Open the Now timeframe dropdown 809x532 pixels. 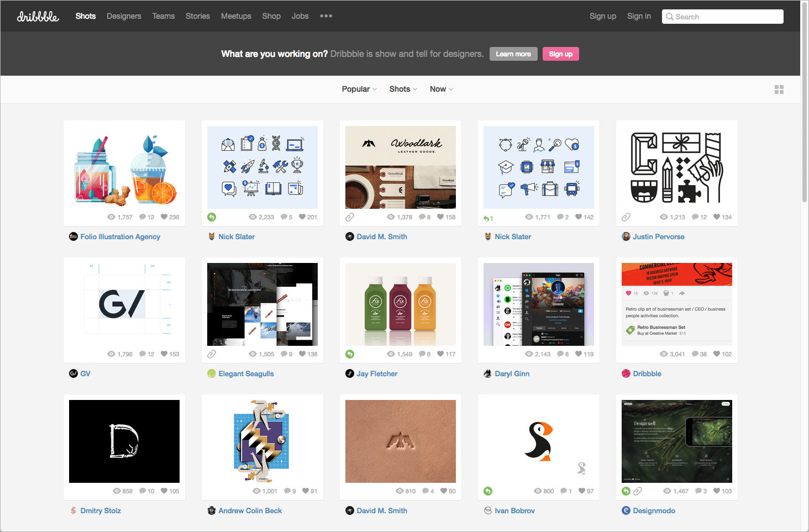pyautogui.click(x=441, y=89)
